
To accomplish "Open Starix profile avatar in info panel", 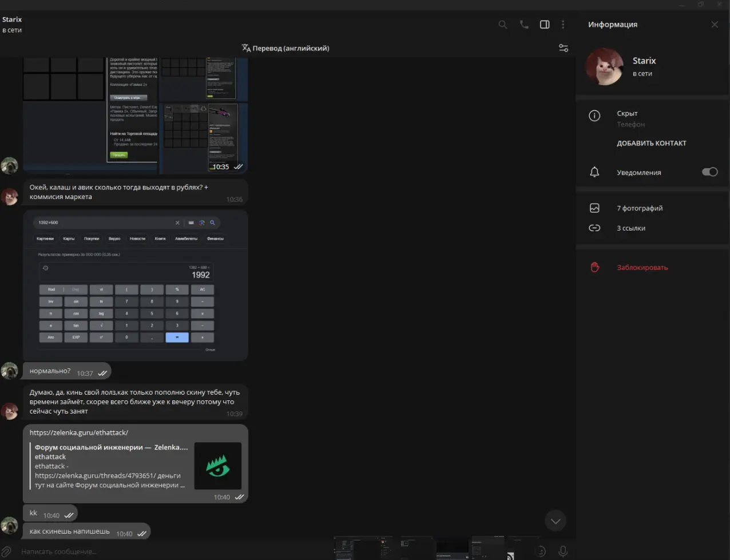I will coord(604,67).
